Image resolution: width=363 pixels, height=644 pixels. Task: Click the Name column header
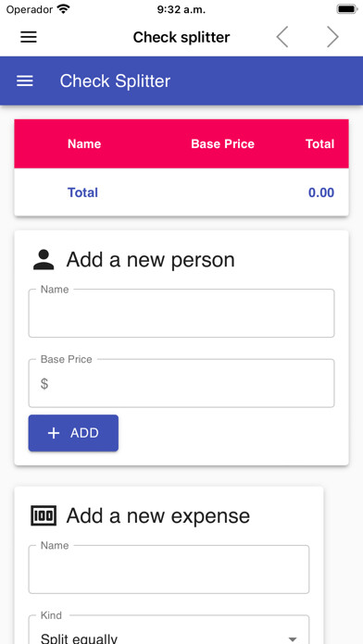tap(84, 143)
